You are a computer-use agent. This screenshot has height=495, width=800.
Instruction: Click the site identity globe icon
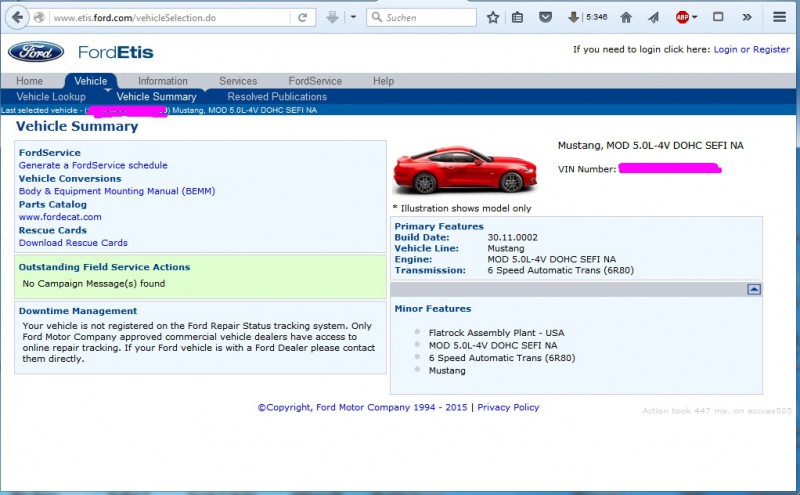point(39,17)
